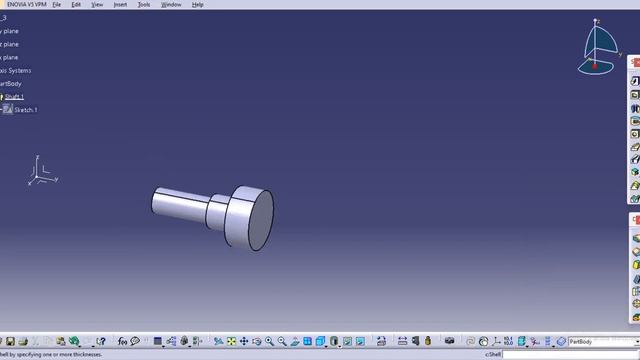Click the speech bubble comment icon
Viewport: 640px width, 360px height.
[135, 341]
